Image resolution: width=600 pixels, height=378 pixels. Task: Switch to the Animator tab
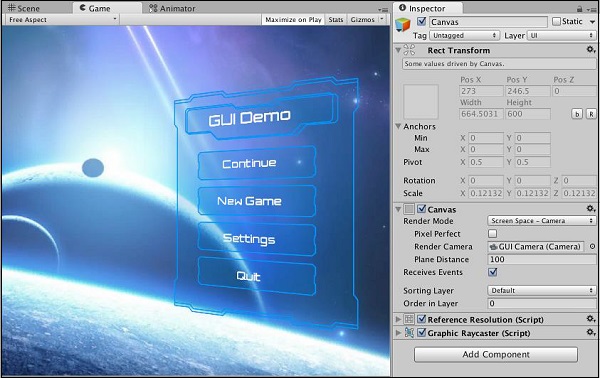point(172,8)
